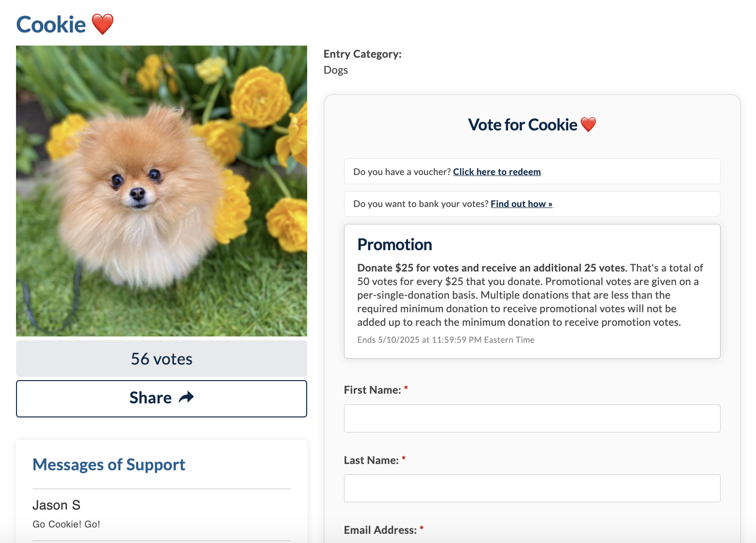Click into the Last Name text box
Screen dimensions: 756x543
(532, 488)
